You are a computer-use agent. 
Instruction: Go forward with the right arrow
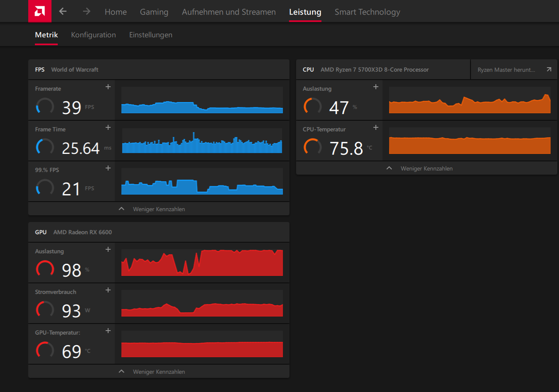[x=86, y=12]
